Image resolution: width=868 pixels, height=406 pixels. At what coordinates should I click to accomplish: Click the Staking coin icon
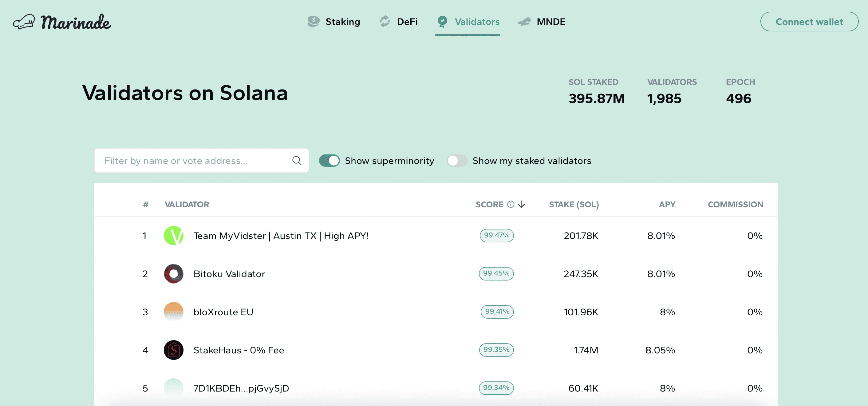coord(314,22)
